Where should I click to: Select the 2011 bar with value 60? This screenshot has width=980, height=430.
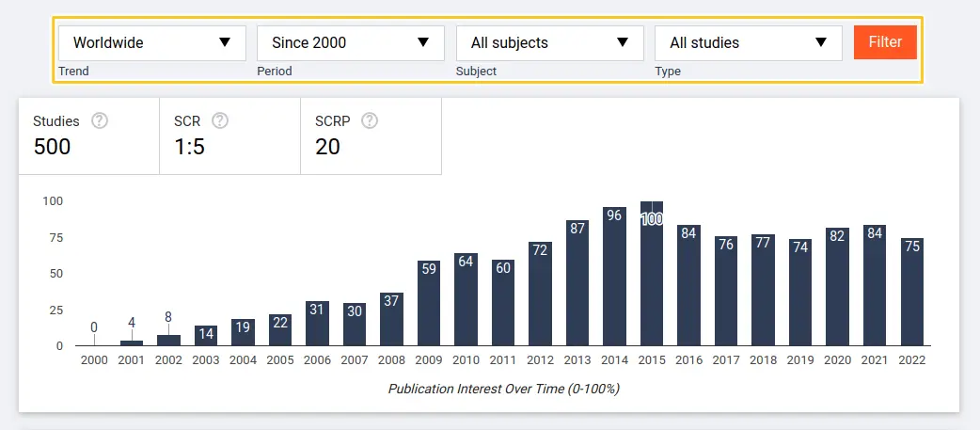(x=503, y=303)
